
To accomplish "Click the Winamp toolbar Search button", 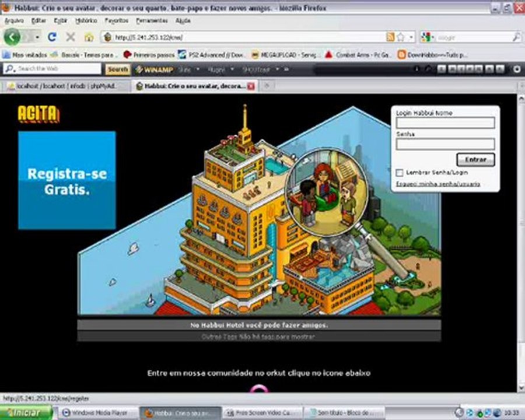I will 118,69.
